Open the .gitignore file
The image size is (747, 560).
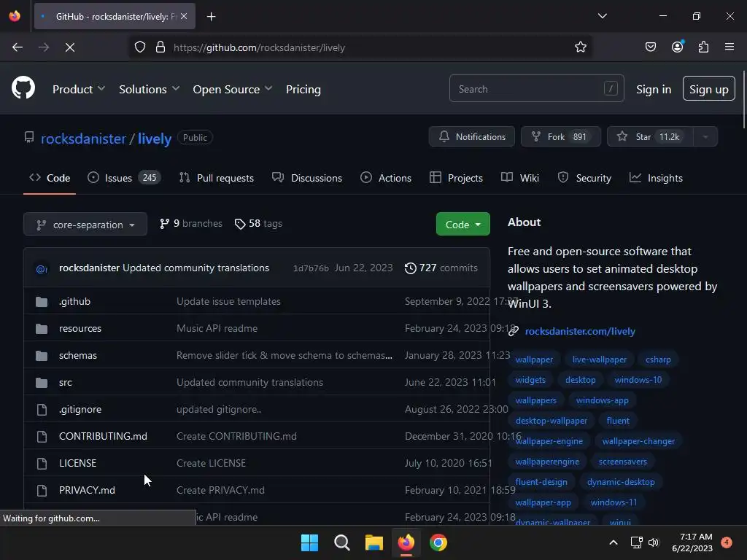(80, 410)
